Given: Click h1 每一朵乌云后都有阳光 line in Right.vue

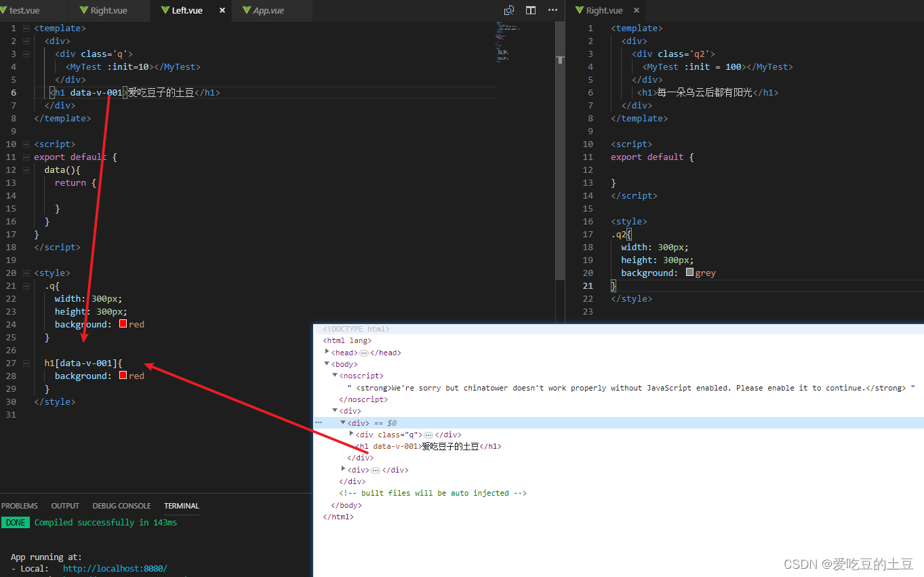Looking at the screenshot, I should tap(708, 93).
